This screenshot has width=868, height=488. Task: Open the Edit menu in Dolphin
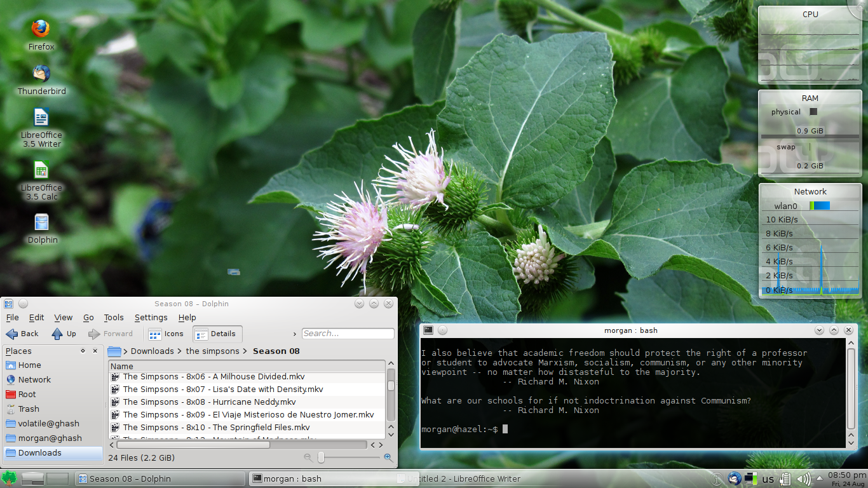tap(37, 317)
